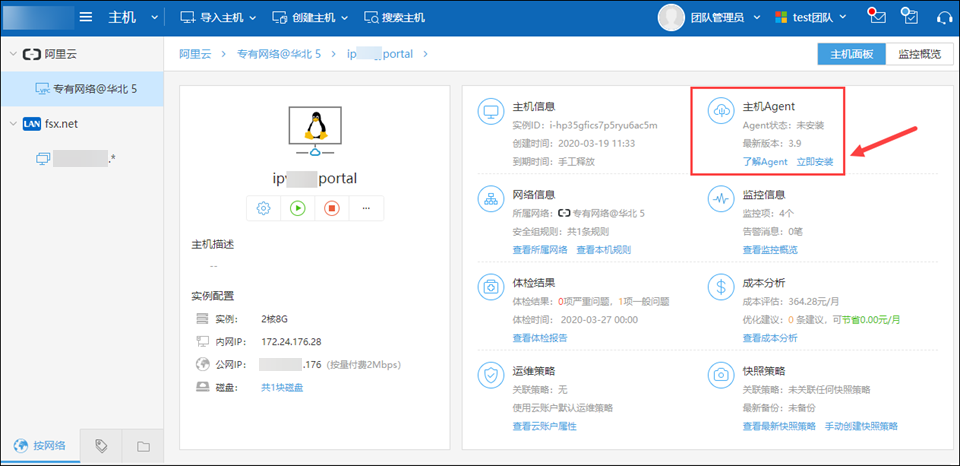Switch to 主机面板 tab
The width and height of the screenshot is (960, 466).
[852, 54]
